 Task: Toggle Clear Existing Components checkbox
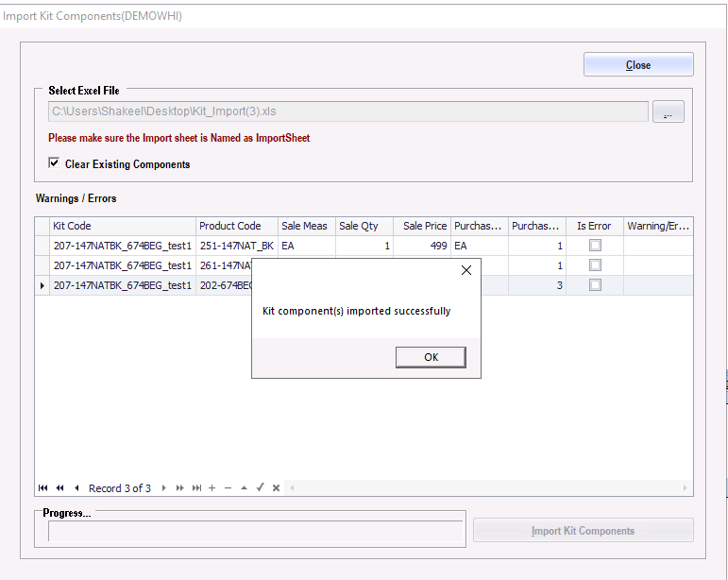54,163
